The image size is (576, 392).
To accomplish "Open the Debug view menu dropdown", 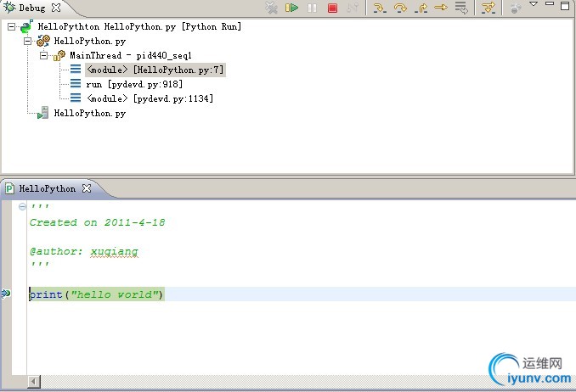I will (x=534, y=4).
